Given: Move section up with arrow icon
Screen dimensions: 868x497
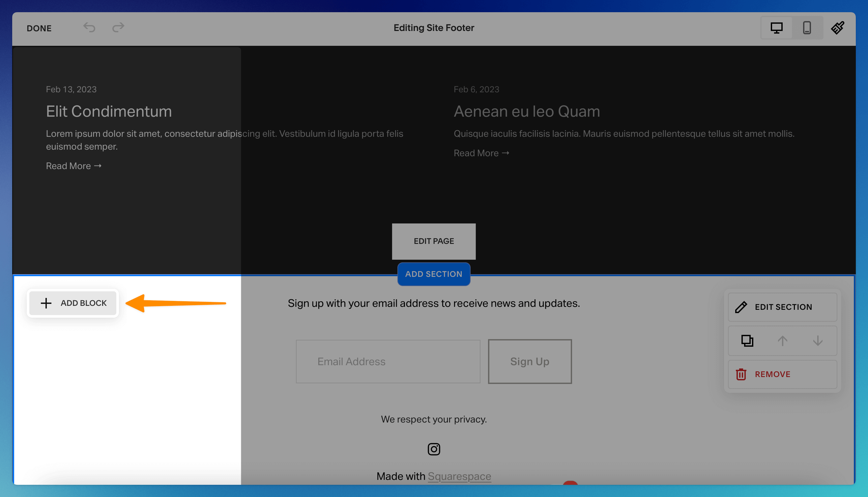Looking at the screenshot, I should click(x=782, y=341).
